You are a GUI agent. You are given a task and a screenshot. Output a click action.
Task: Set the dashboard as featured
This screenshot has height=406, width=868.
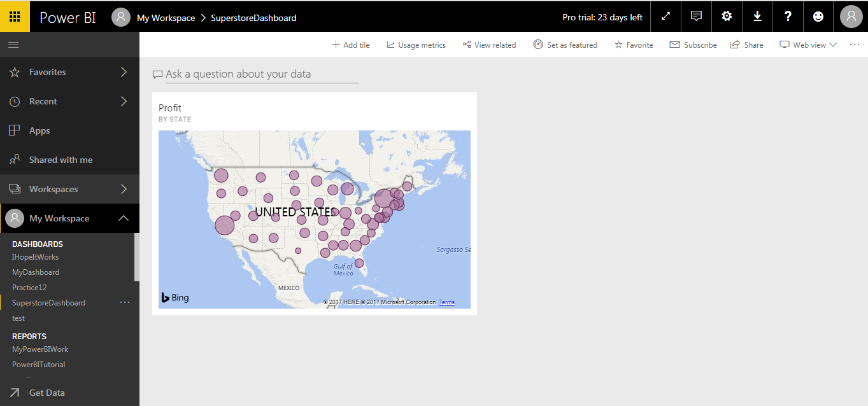[566, 45]
